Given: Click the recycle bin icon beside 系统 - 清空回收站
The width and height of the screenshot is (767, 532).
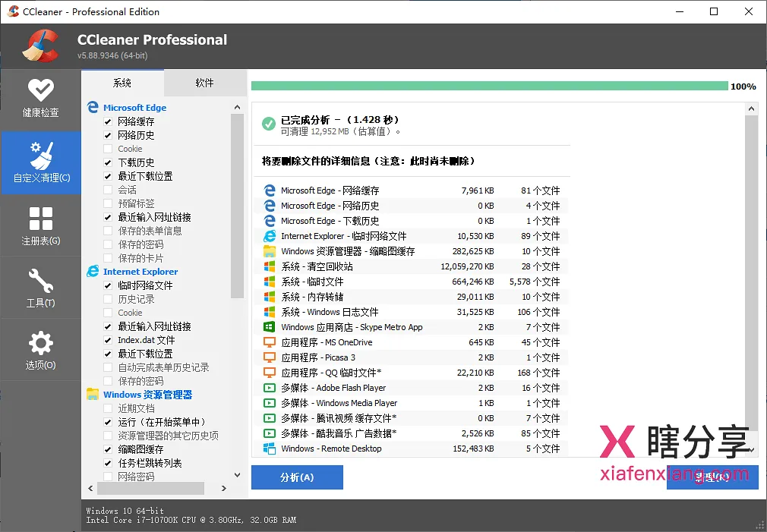Looking at the screenshot, I should tap(270, 266).
